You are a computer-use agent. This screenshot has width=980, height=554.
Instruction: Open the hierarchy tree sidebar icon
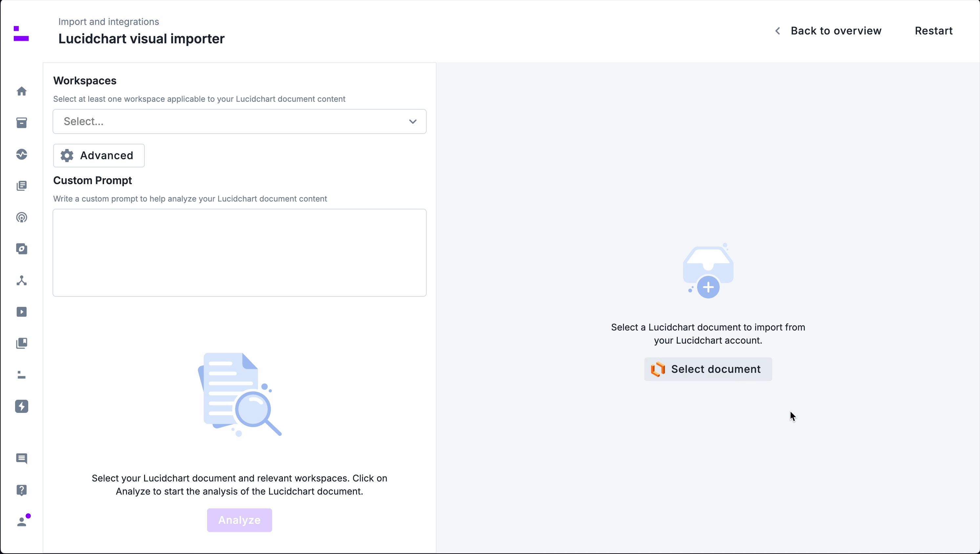22,281
